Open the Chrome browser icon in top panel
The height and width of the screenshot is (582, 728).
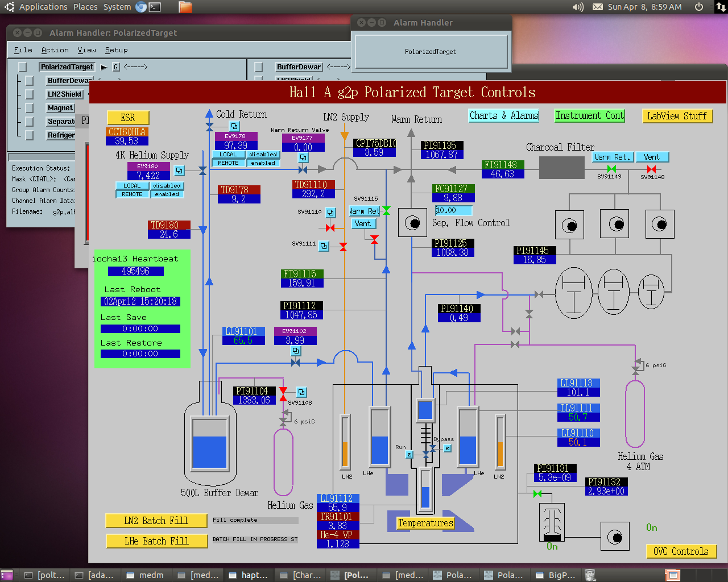pyautogui.click(x=142, y=7)
